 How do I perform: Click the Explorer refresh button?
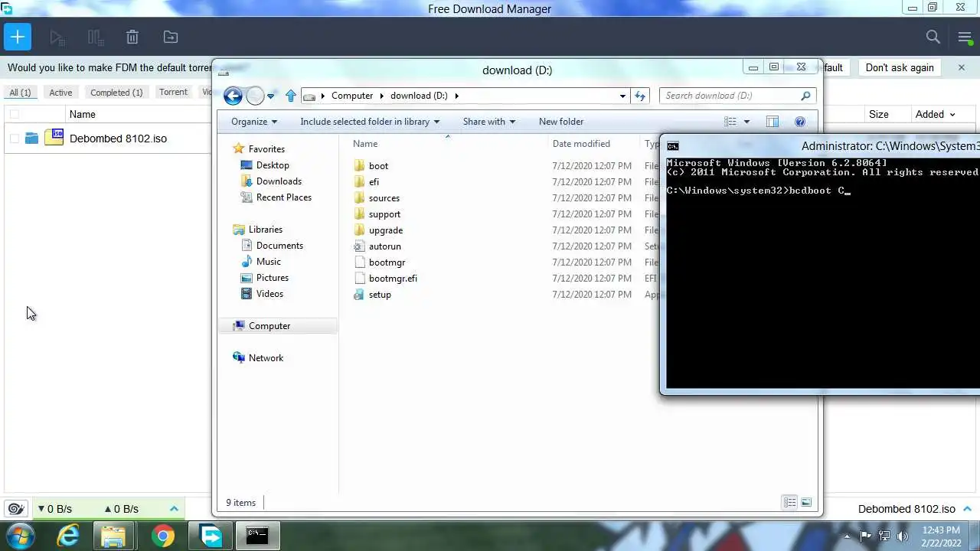coord(640,96)
